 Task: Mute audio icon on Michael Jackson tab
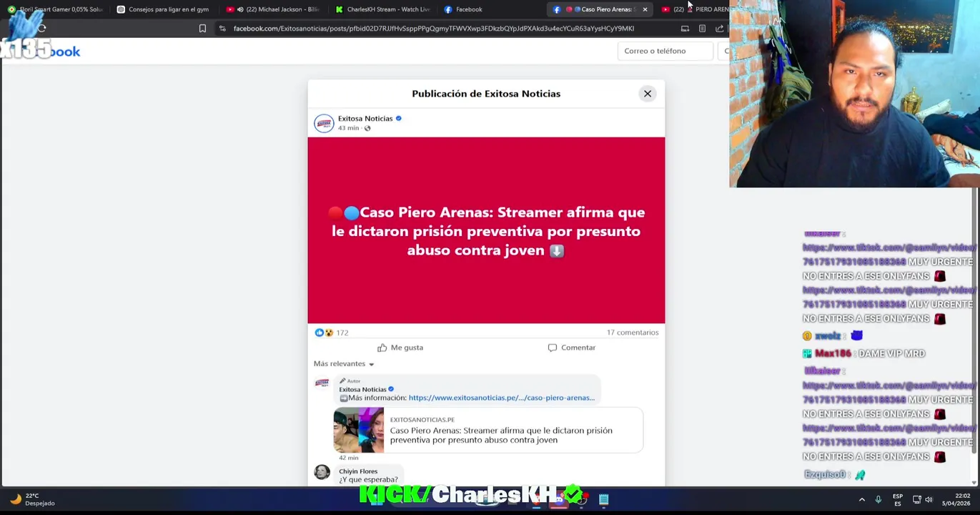[x=240, y=9]
